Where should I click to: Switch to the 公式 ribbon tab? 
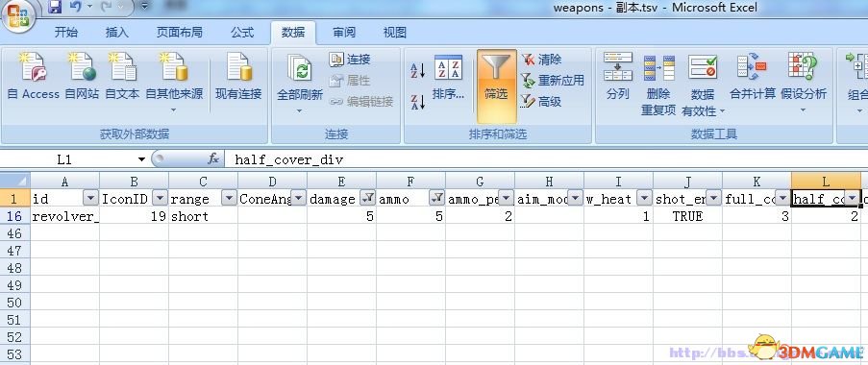[x=242, y=33]
